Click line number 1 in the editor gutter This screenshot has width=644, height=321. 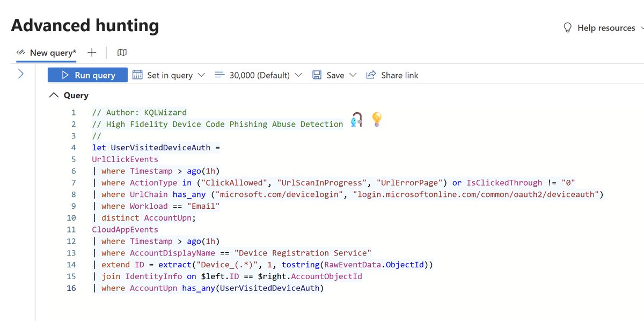(x=74, y=113)
